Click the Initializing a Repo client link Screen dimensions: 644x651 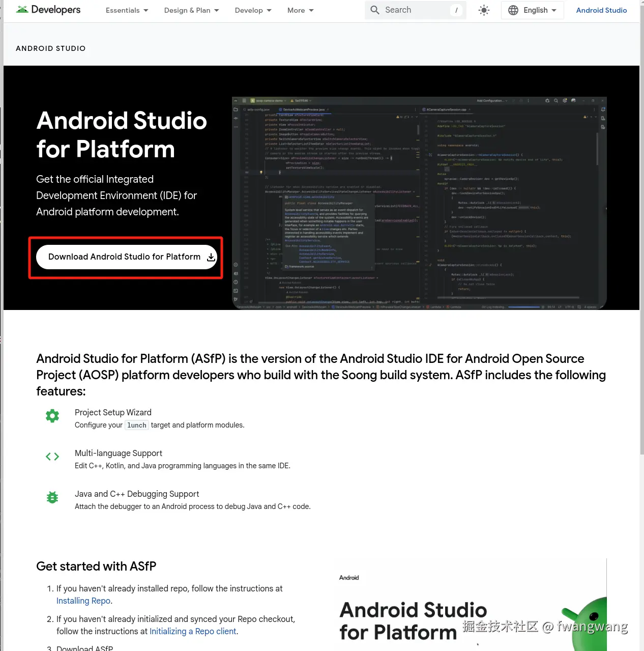pos(193,631)
